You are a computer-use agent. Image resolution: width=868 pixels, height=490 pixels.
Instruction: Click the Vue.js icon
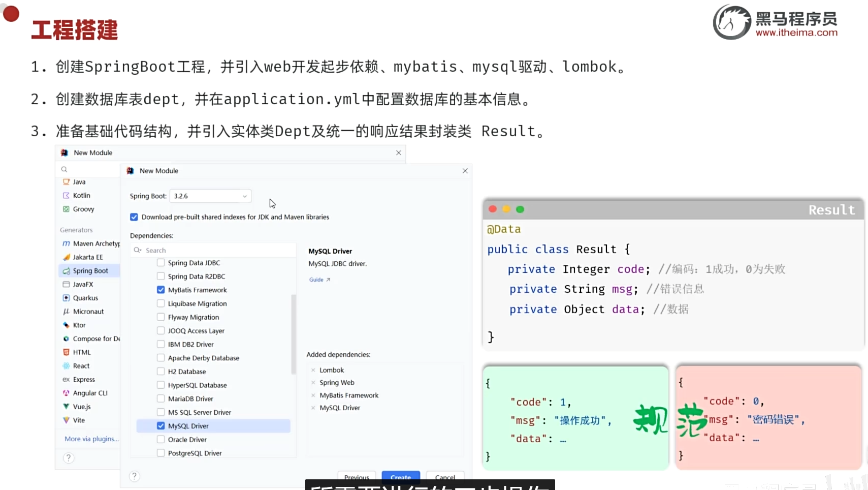point(66,407)
